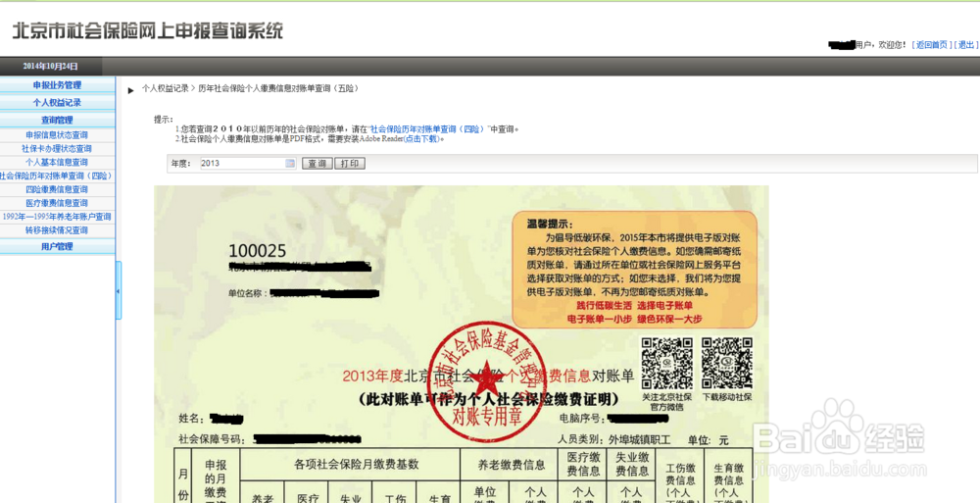Open 申报信息状态查询 in sidebar
Viewport: 980px width, 503px height.
click(x=57, y=135)
